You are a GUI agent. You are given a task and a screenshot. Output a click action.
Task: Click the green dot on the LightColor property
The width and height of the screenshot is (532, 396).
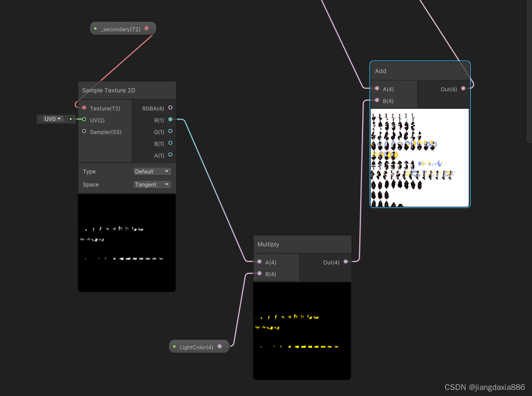point(174,347)
